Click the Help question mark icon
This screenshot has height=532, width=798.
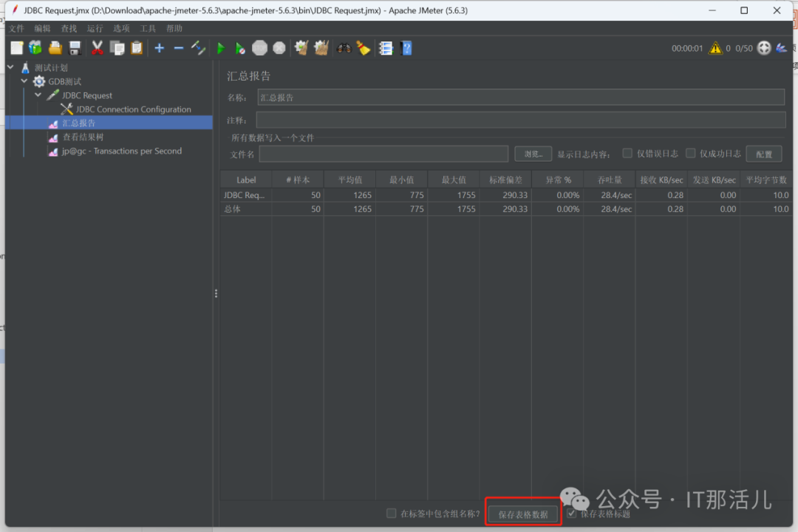tap(406, 48)
